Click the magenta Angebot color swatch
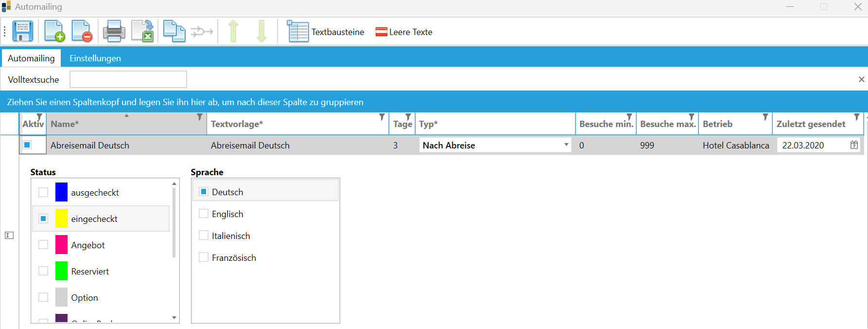The width and height of the screenshot is (868, 329). (x=61, y=245)
